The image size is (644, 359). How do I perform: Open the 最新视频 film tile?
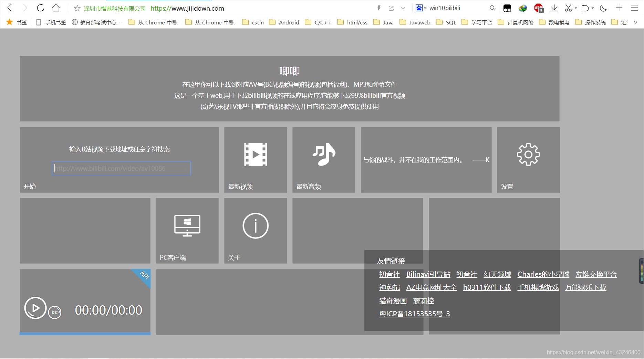pos(256,160)
